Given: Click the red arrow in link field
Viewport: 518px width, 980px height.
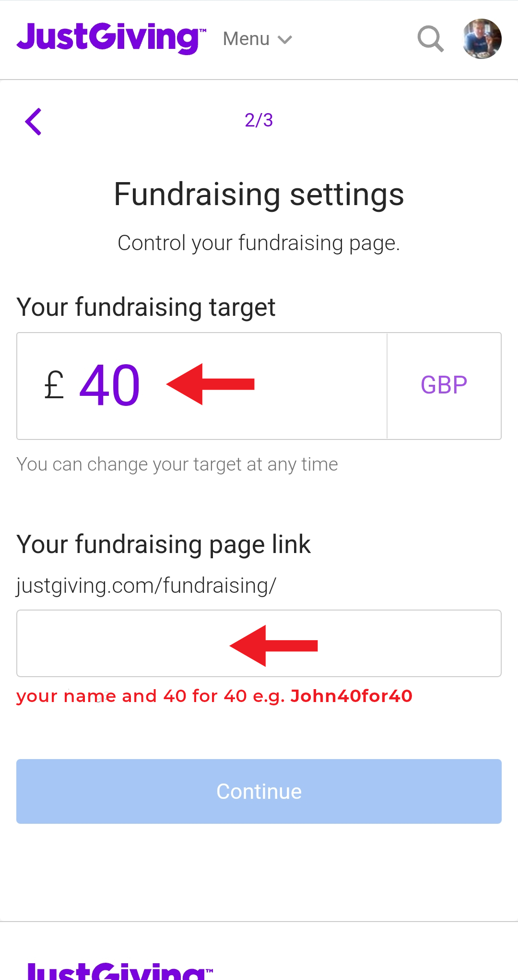Looking at the screenshot, I should [274, 646].
